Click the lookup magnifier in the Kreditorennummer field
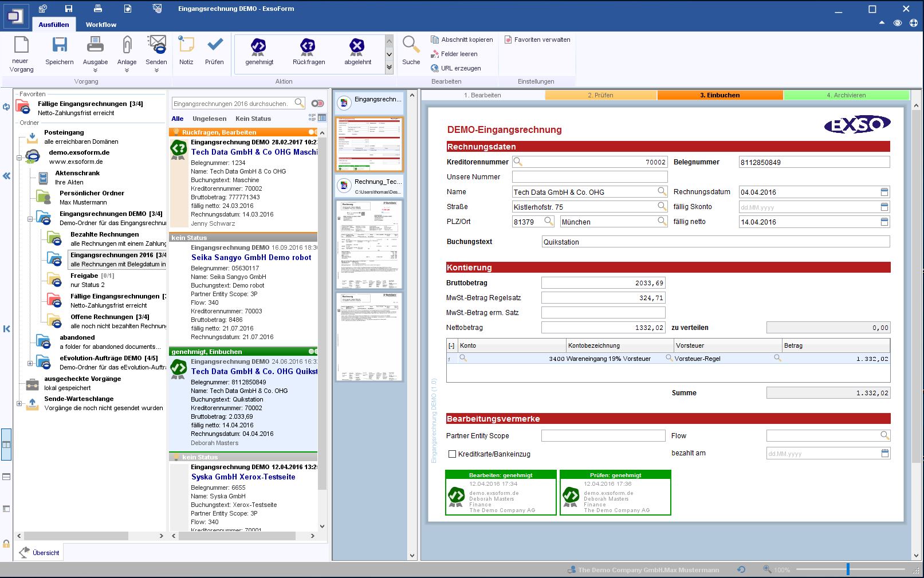Viewport: 924px width, 578px height. point(518,162)
